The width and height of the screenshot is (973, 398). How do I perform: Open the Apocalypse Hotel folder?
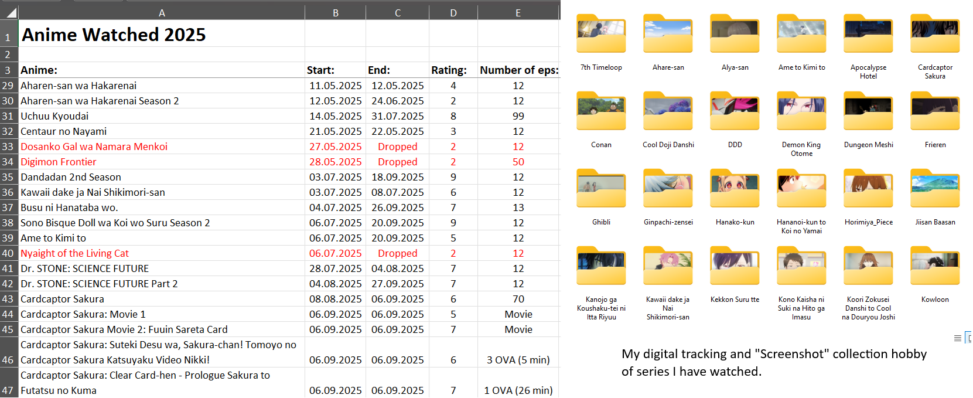pos(869,34)
